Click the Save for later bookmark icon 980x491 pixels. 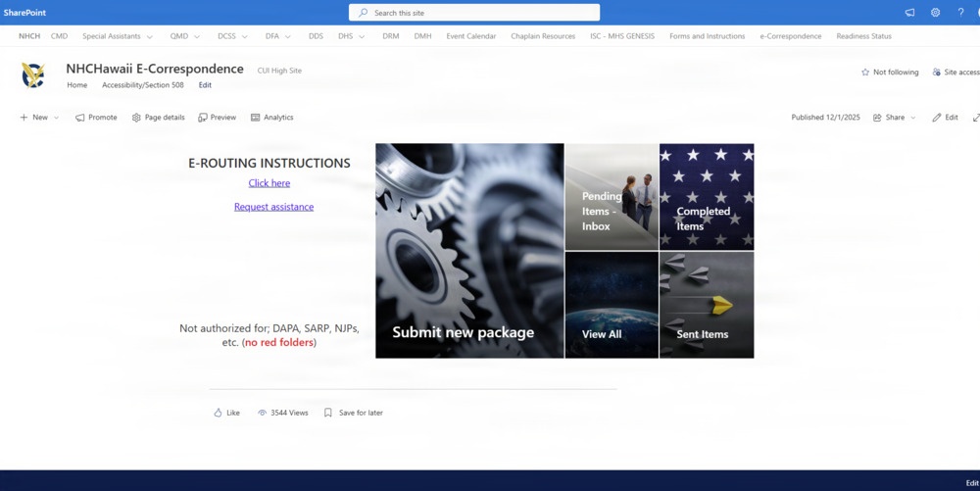pyautogui.click(x=328, y=413)
